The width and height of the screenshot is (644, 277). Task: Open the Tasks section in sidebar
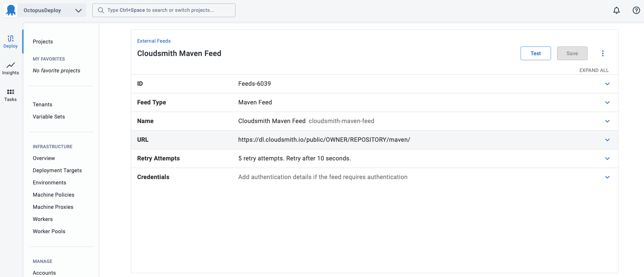11,95
